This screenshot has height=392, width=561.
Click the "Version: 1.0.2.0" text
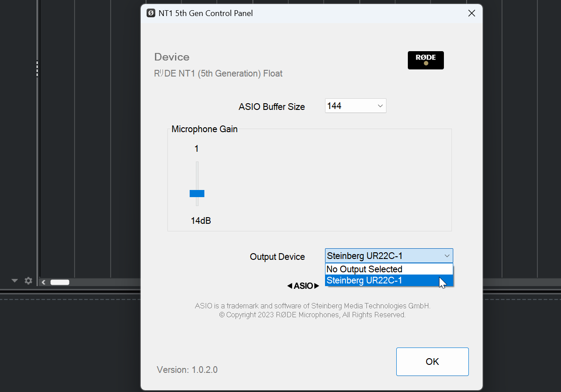point(187,370)
